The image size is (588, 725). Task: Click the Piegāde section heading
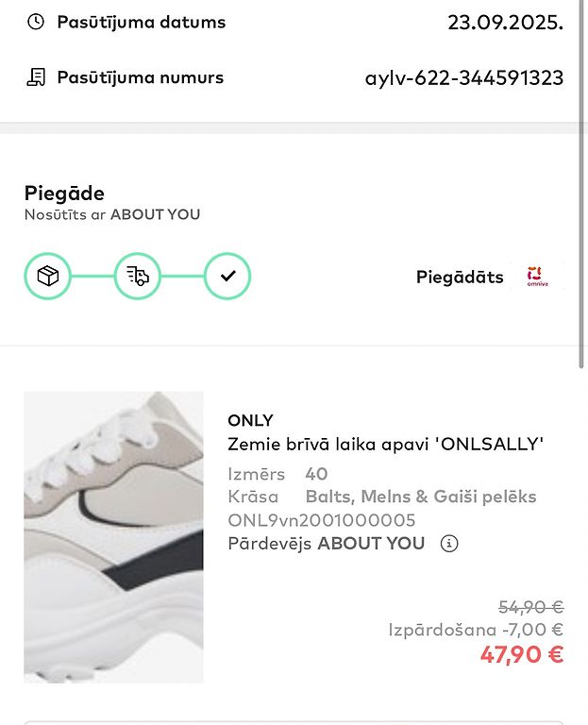click(64, 194)
